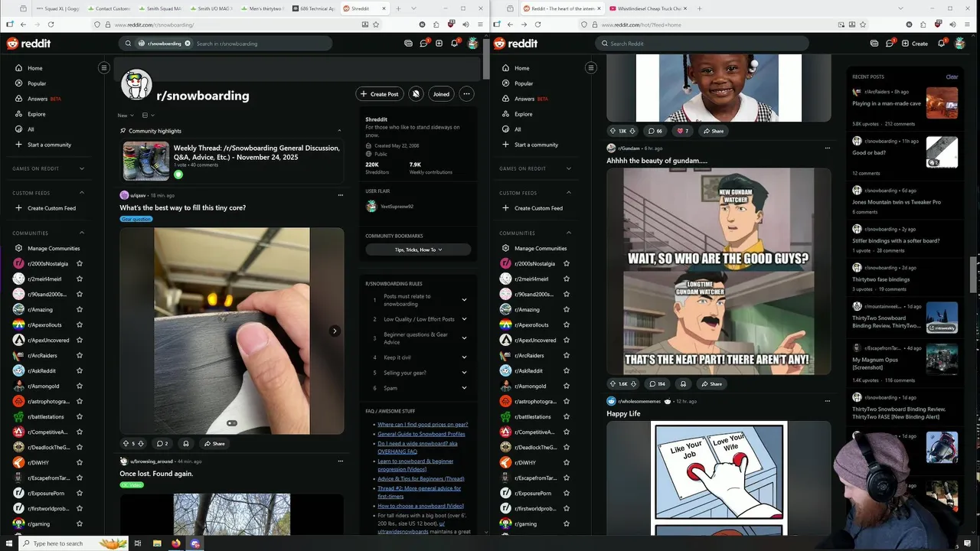Viewport: 980px width, 551px height.
Task: Open comments on tiny core post
Action: tap(162, 444)
